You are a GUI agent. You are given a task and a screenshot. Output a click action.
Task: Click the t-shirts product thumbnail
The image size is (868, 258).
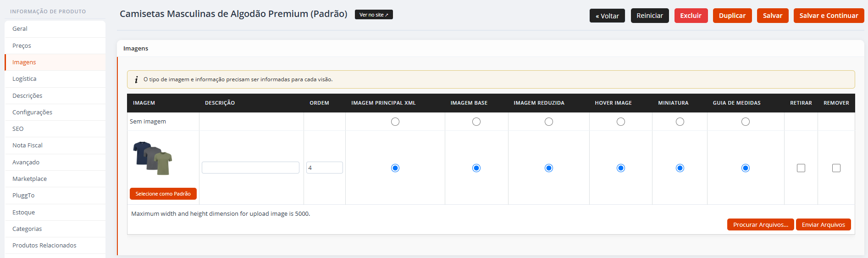tap(153, 158)
